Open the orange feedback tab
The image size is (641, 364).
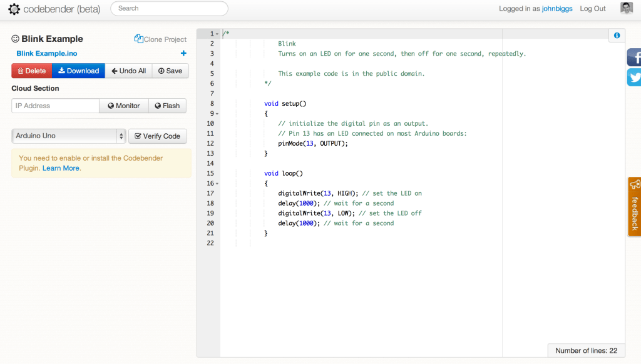coord(634,206)
